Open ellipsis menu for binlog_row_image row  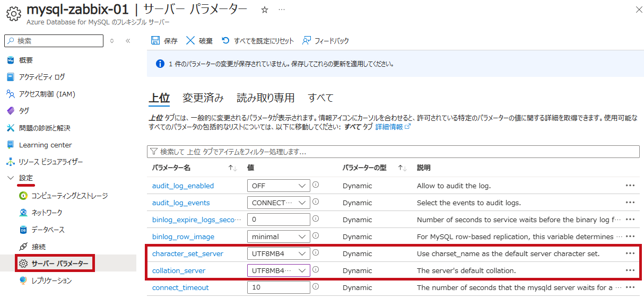tap(630, 236)
